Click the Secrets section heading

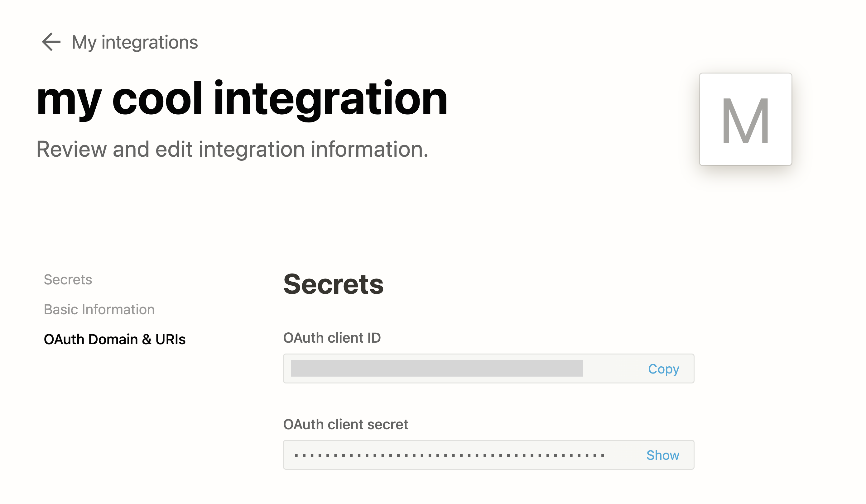pyautogui.click(x=333, y=284)
